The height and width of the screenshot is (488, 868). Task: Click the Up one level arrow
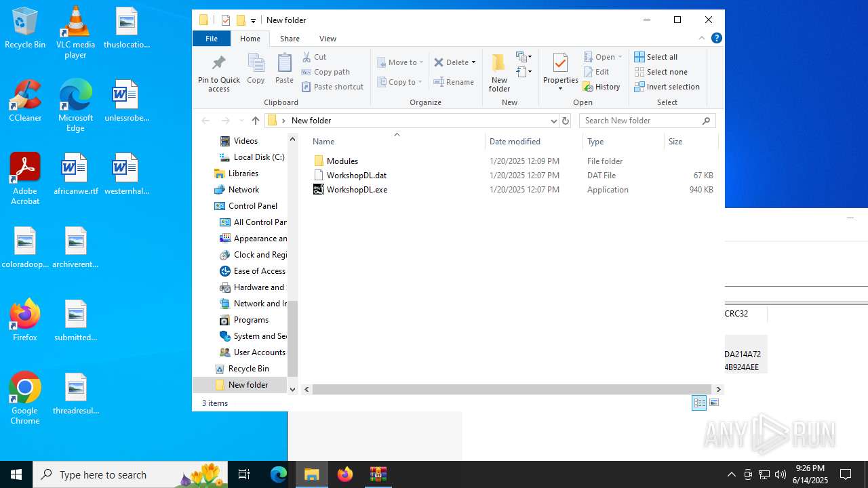(255, 121)
